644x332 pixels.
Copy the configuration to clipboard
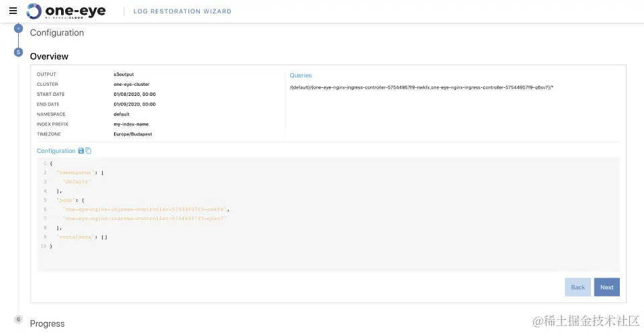[x=89, y=151]
